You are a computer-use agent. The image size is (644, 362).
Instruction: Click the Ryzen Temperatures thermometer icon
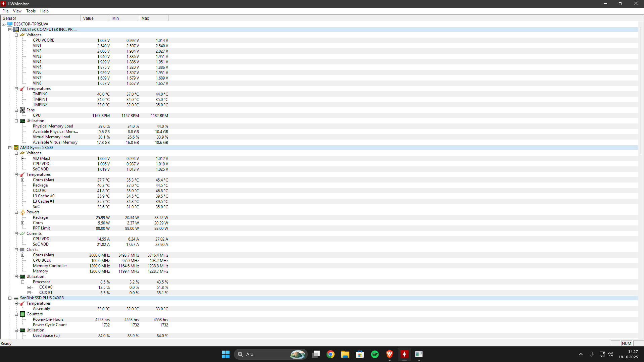(22, 174)
